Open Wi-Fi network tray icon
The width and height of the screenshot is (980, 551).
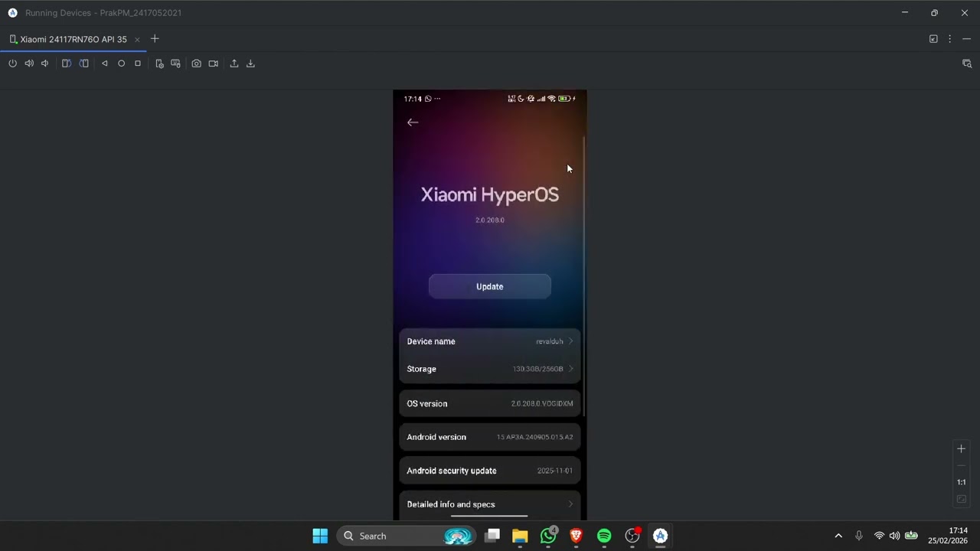(879, 536)
